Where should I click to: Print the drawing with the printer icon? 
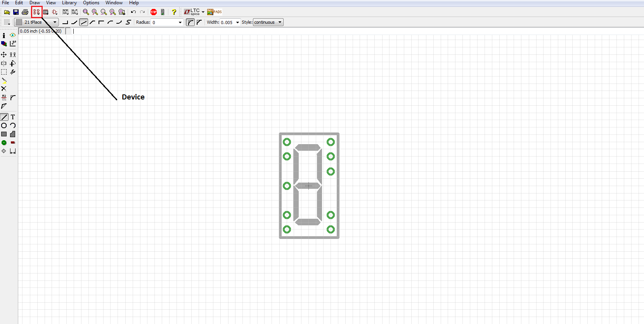25,12
